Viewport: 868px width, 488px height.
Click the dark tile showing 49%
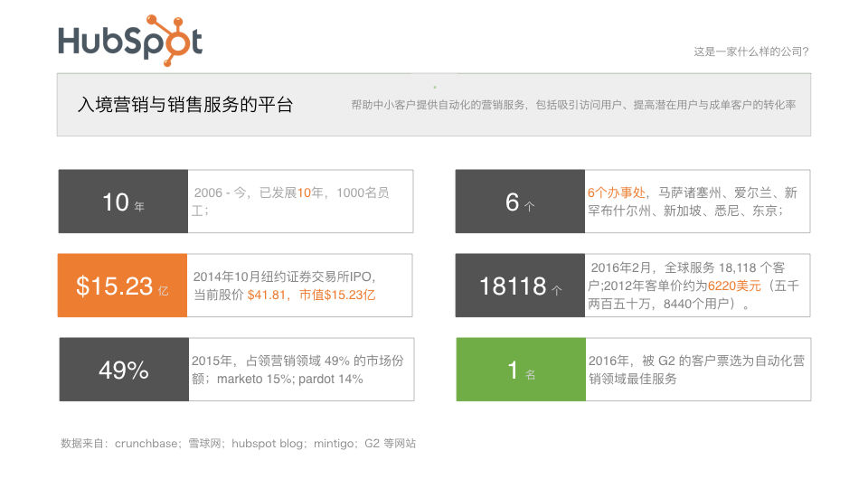tap(124, 370)
